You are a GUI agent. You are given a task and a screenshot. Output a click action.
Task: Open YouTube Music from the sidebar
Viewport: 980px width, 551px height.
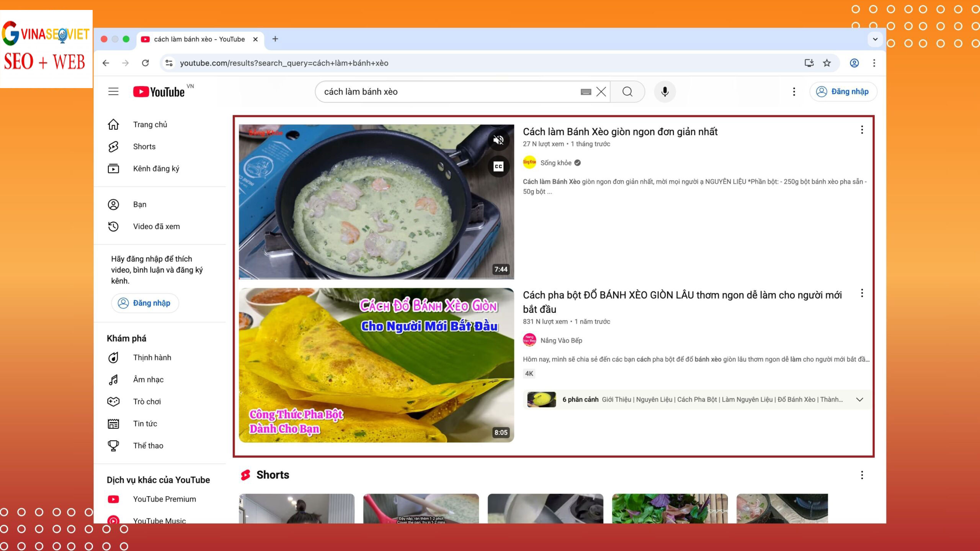point(159,520)
